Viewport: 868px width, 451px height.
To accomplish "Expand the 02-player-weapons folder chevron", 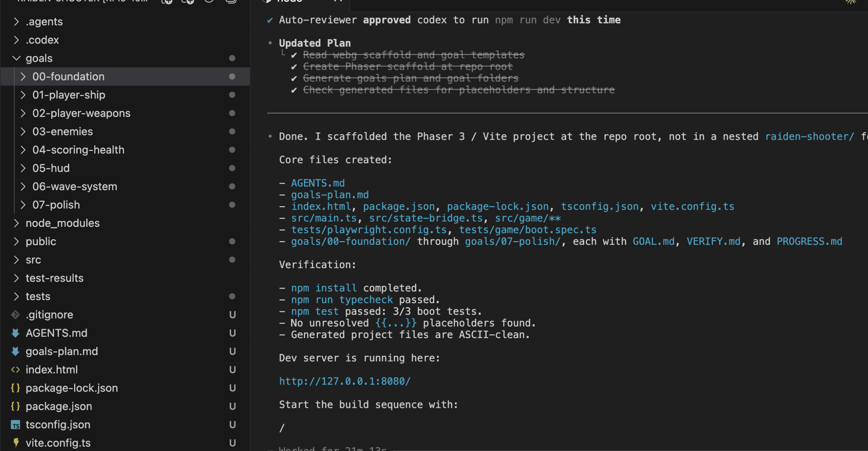I will (x=23, y=113).
